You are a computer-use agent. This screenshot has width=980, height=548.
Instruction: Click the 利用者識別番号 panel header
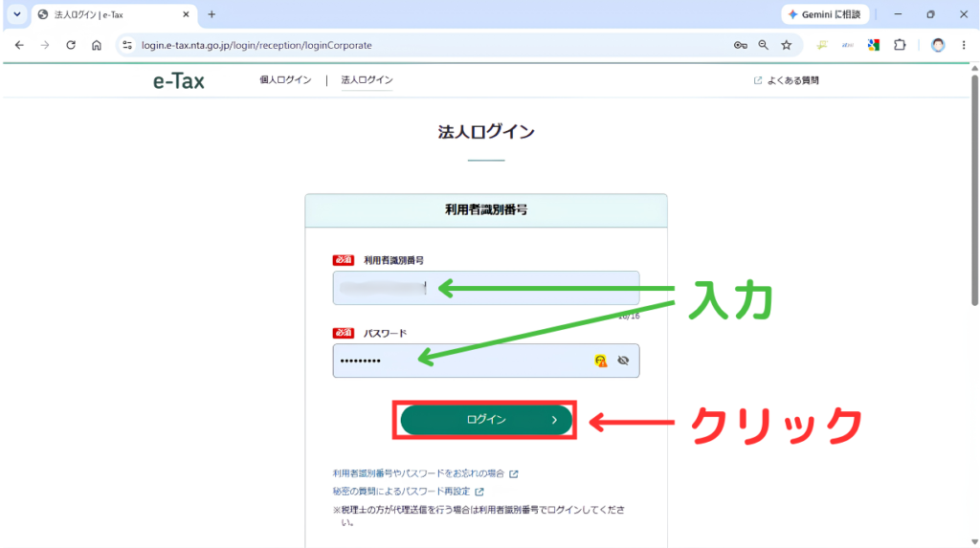pos(485,210)
